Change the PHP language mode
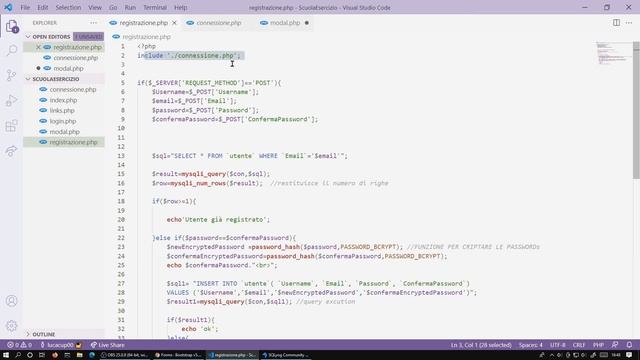 pyautogui.click(x=598, y=345)
